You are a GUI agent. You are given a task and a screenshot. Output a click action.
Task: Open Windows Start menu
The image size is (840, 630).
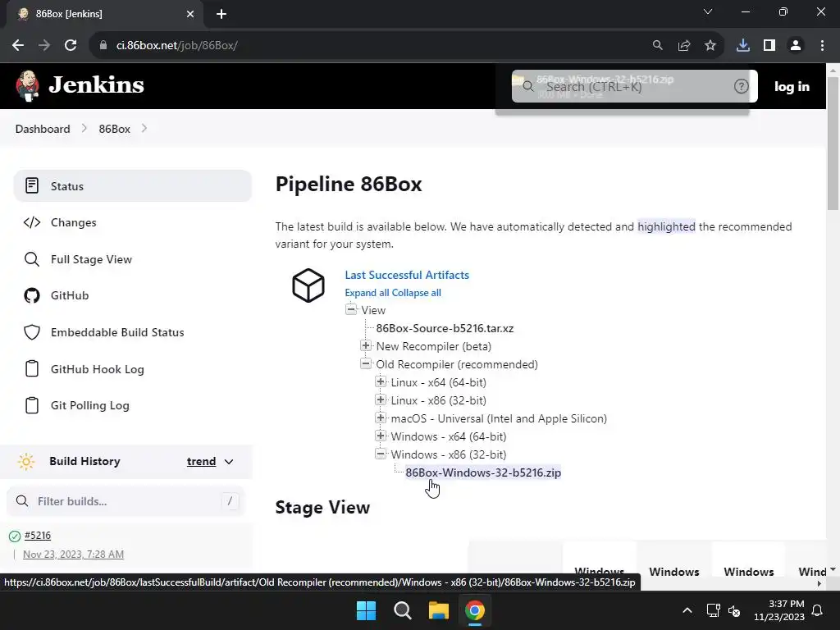coord(367,610)
